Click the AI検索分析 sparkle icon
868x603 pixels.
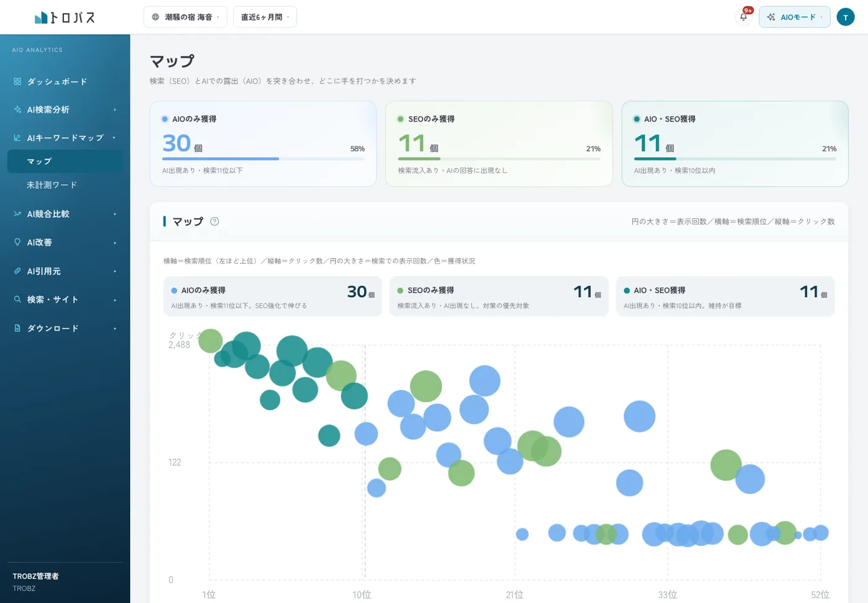click(x=17, y=109)
